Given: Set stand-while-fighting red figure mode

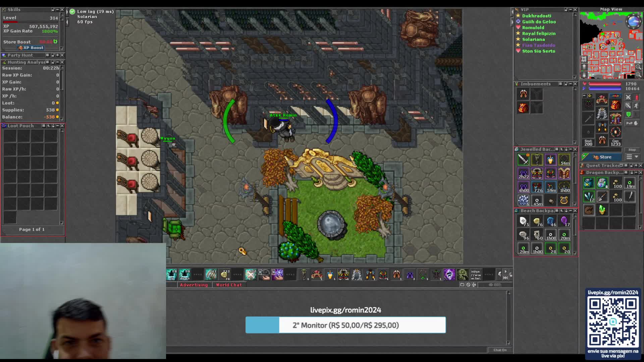Looking at the screenshot, I should tap(636, 97).
